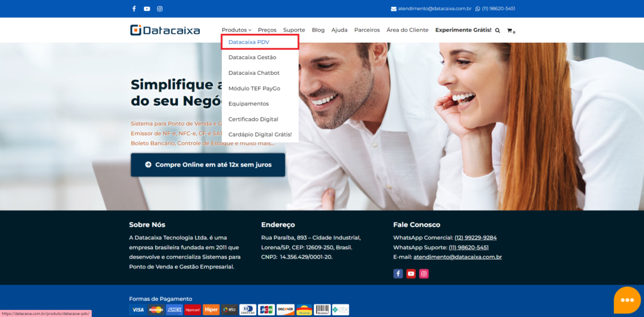Open the Ajuda nav link
644x317 pixels.
coord(340,30)
